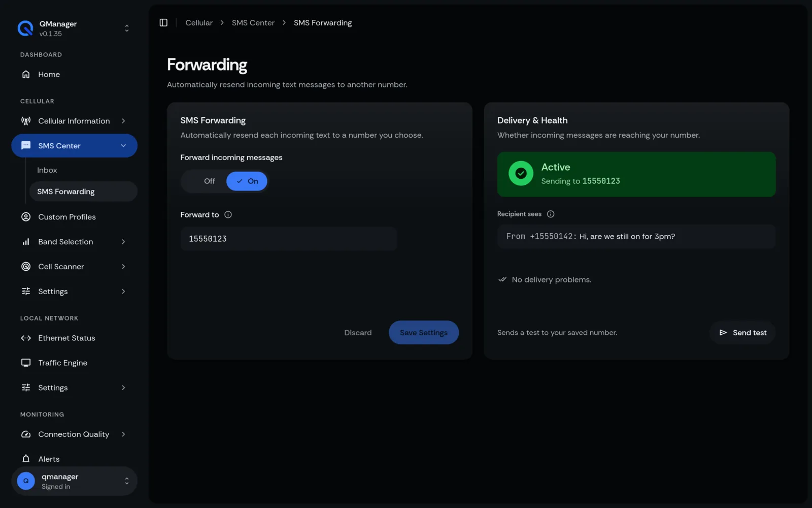Screen dimensions: 812x508
Task: Expand Local Network Settings chevron
Action: [x=123, y=388]
